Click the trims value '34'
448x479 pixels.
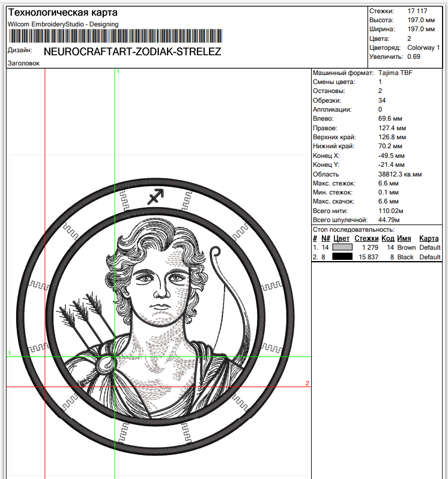click(x=382, y=100)
